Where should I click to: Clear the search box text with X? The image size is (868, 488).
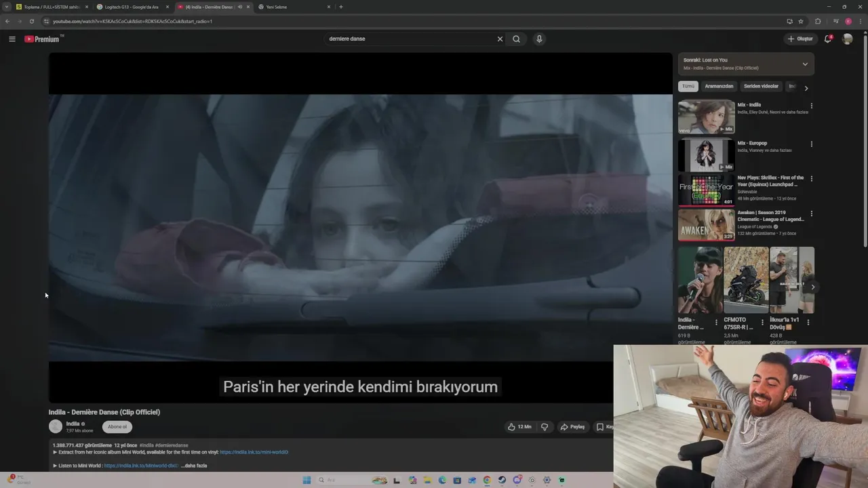point(500,39)
